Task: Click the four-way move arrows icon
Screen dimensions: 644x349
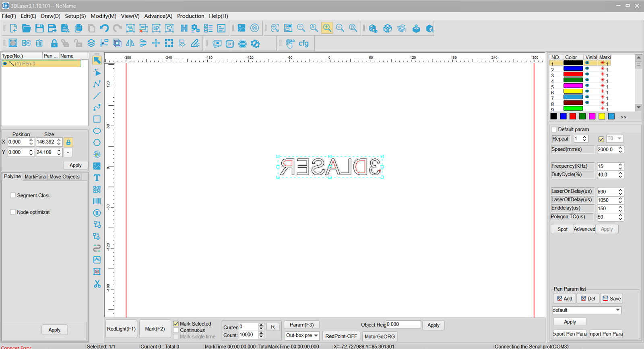Action: (x=156, y=43)
